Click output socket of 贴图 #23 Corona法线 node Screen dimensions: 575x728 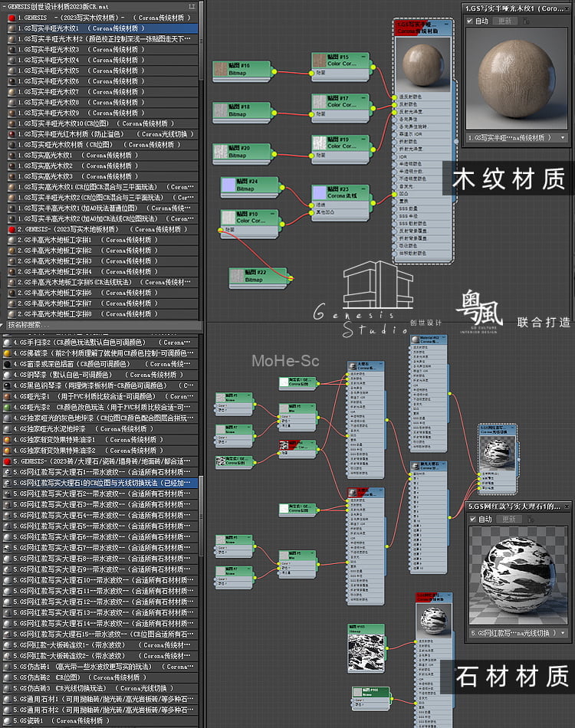click(373, 202)
